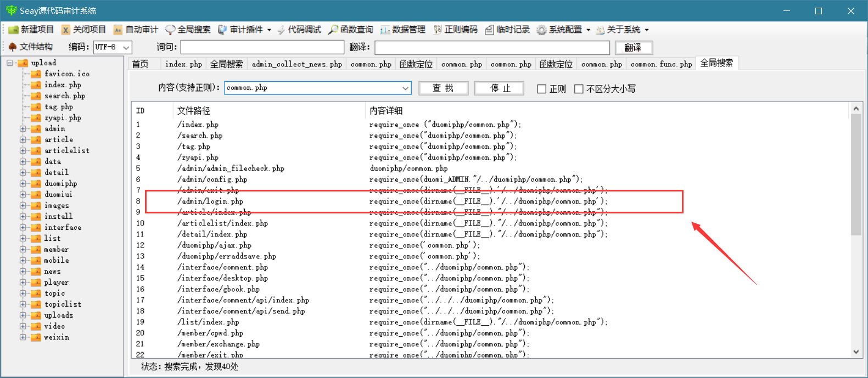Click the 翻译 button
The width and height of the screenshot is (868, 378).
pyautogui.click(x=634, y=48)
